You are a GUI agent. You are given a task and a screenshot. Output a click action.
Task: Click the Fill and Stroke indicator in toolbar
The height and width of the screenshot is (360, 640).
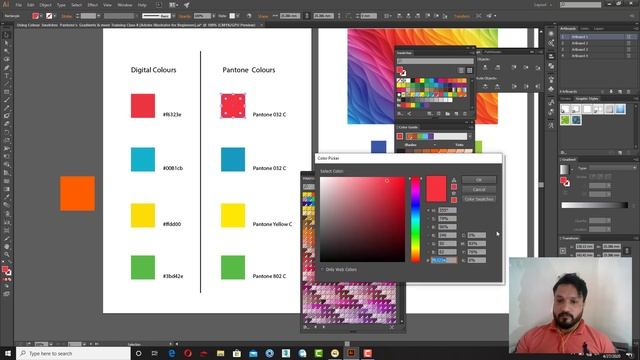(x=6, y=271)
